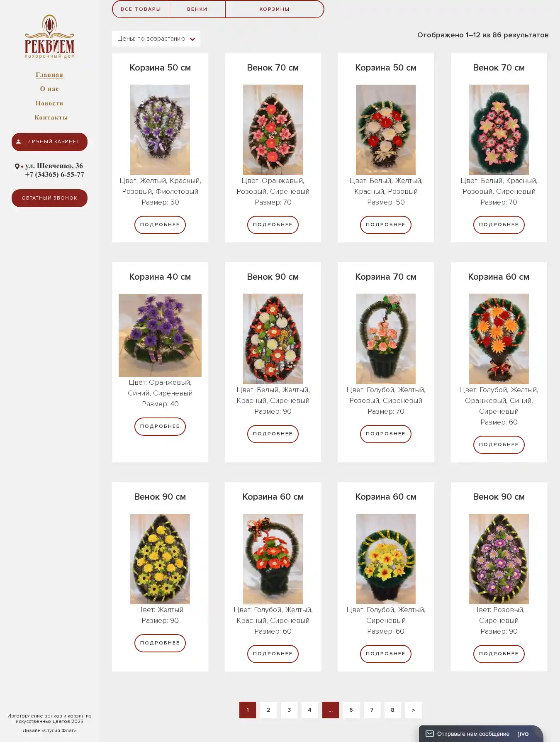
Task: Open the Контакты menu item
Action: coord(51,117)
